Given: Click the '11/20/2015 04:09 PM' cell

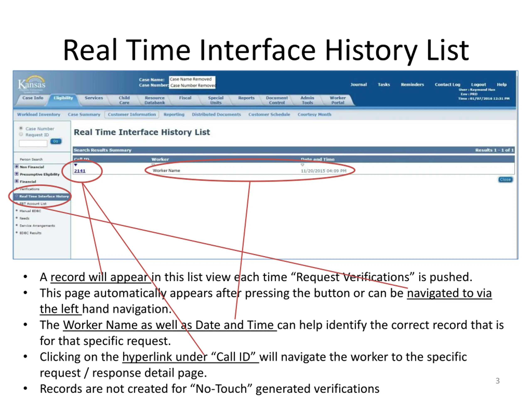Looking at the screenshot, I should [x=324, y=171].
